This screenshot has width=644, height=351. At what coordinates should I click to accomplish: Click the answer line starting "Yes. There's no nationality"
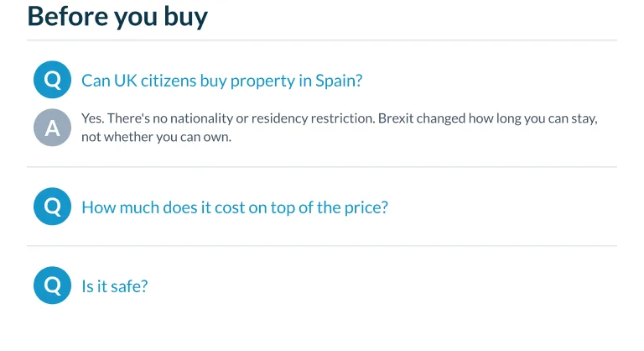pyautogui.click(x=340, y=118)
